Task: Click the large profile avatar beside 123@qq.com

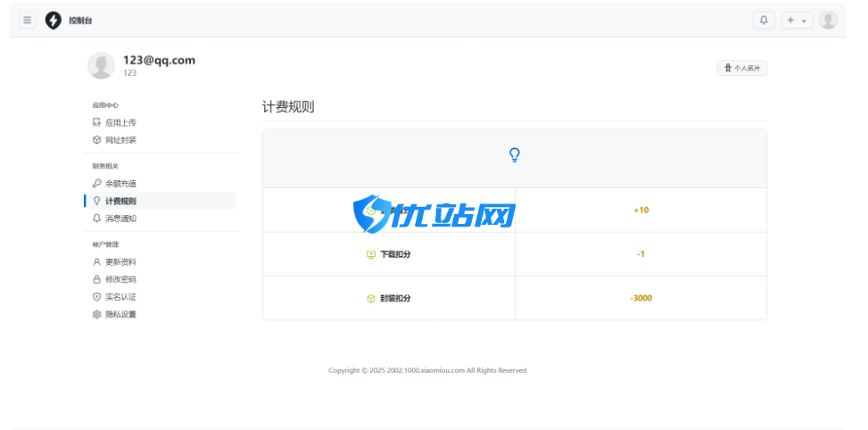Action: (x=102, y=66)
